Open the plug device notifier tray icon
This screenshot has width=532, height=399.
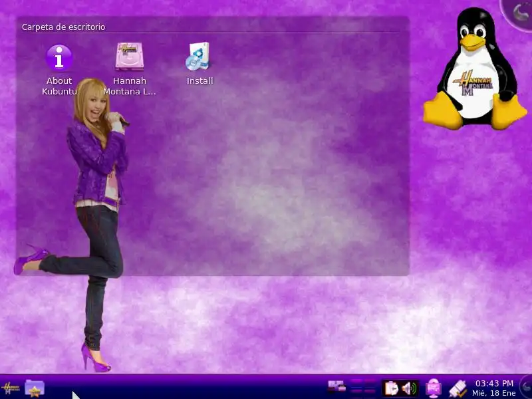458,388
